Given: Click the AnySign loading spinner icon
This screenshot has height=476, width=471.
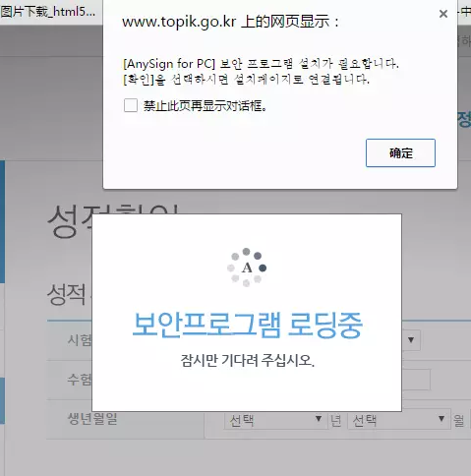Looking at the screenshot, I should [x=247, y=268].
